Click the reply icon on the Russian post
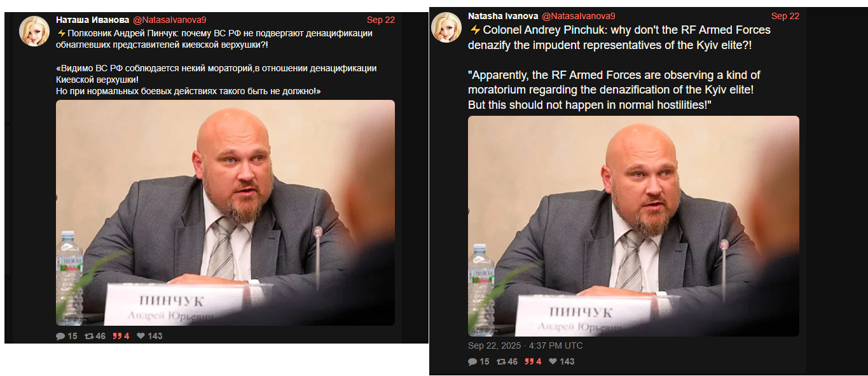 tap(60, 336)
